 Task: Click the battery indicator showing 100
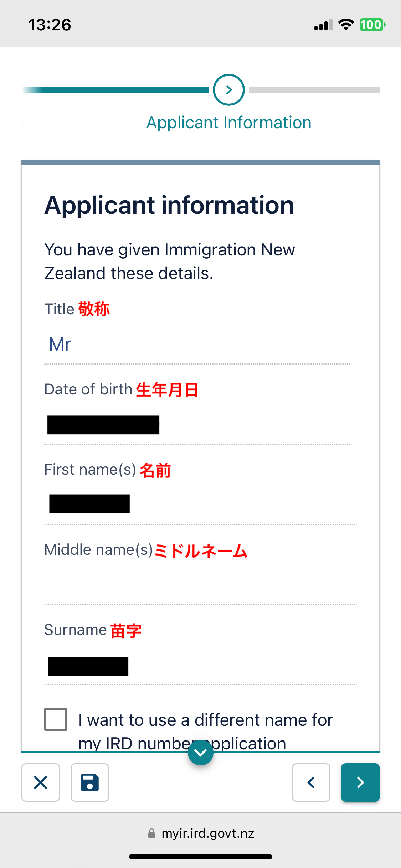371,24
